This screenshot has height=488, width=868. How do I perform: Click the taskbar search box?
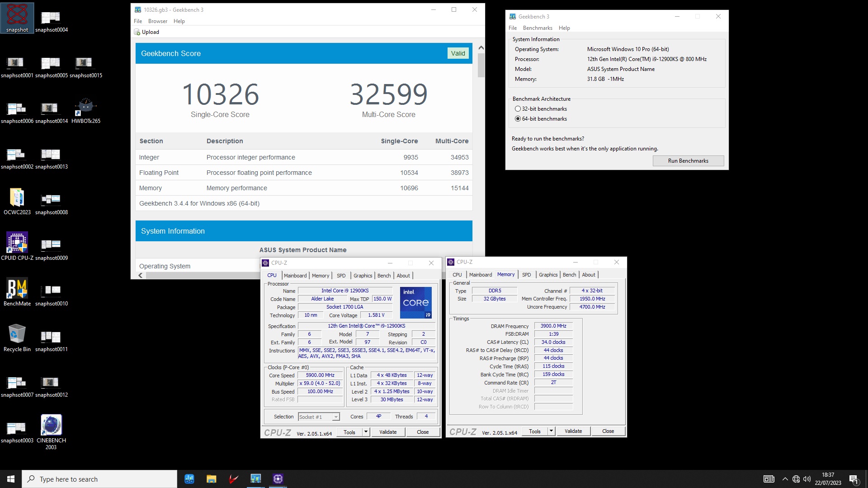click(99, 479)
